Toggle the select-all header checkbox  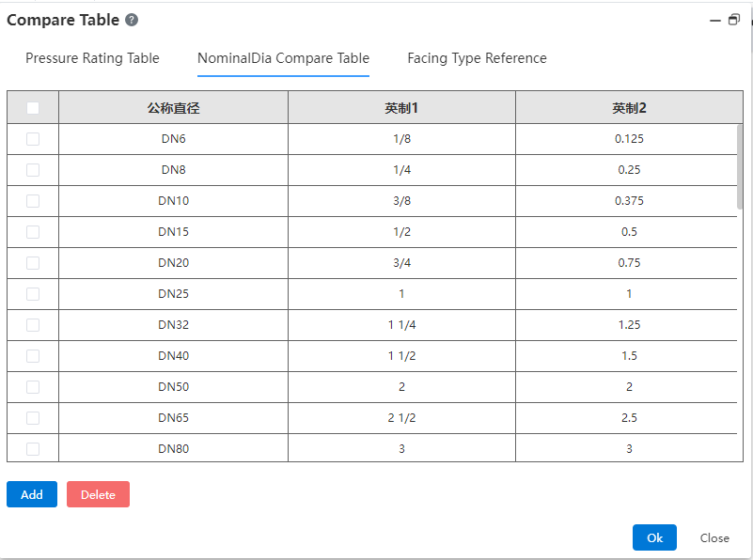(x=33, y=108)
